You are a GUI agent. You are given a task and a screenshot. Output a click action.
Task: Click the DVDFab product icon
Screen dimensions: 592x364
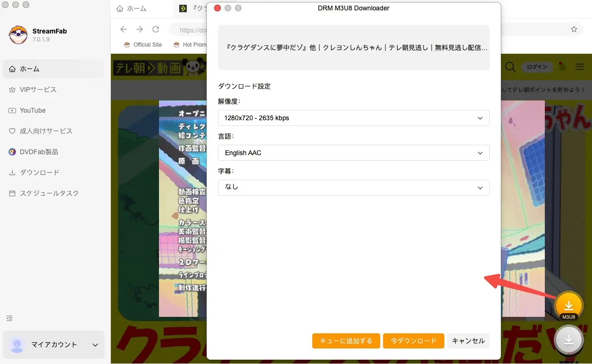(12, 152)
